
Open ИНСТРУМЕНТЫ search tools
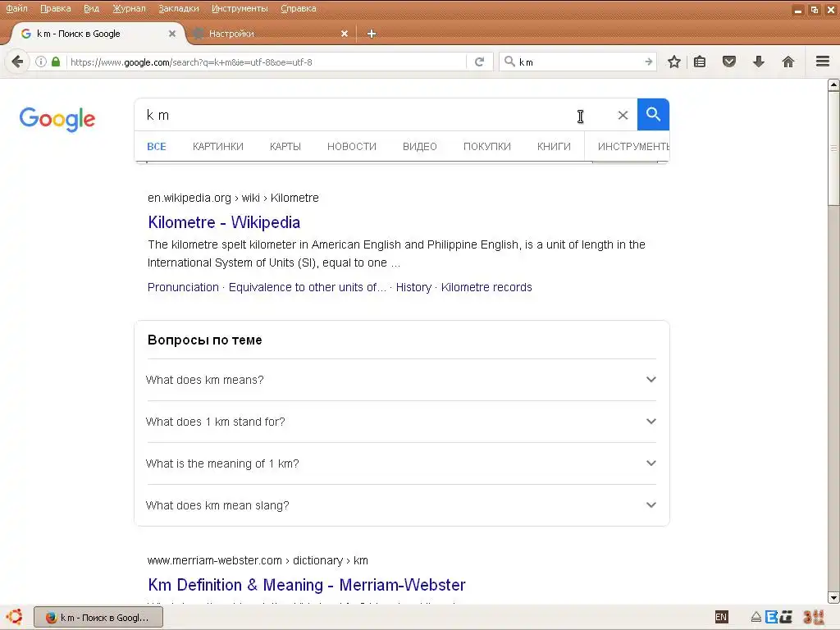coord(633,147)
